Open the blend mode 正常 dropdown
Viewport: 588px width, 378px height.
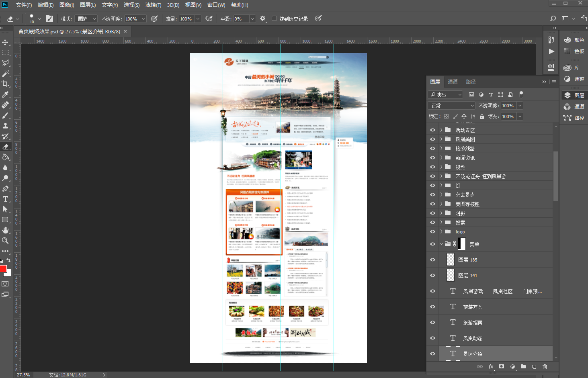point(452,106)
